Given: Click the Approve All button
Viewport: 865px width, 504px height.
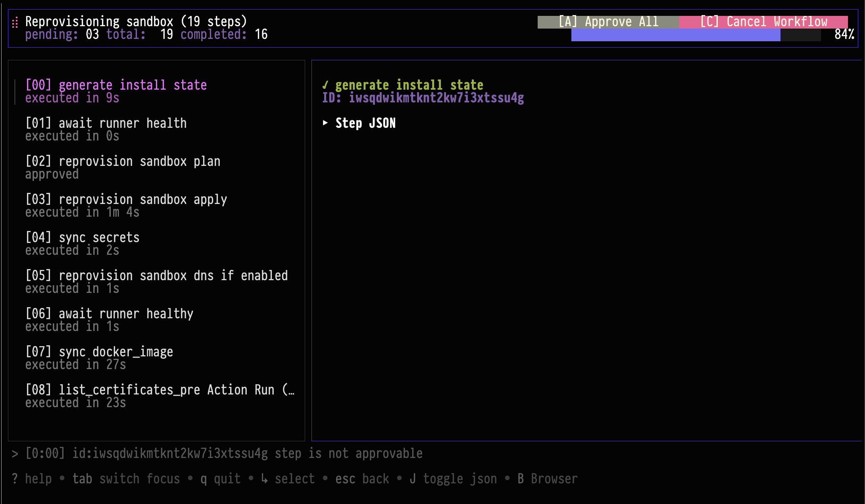Looking at the screenshot, I should click(x=608, y=22).
